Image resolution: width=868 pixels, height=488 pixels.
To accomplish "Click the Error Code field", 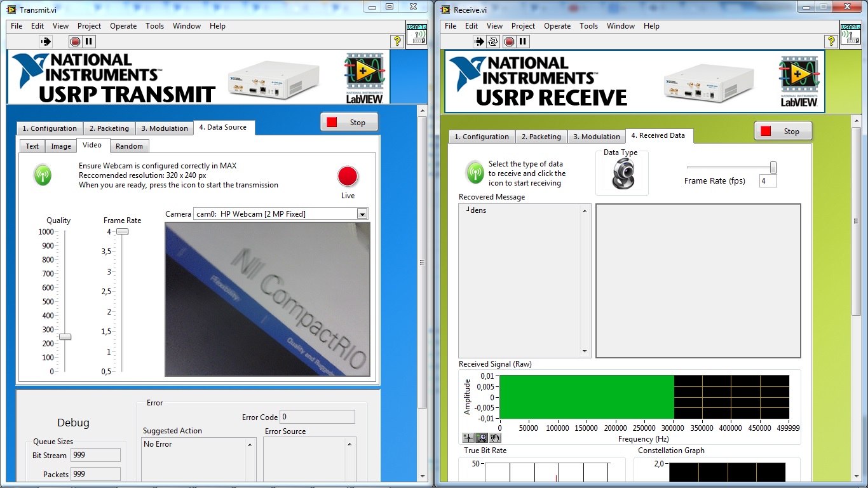I will 318,417.
